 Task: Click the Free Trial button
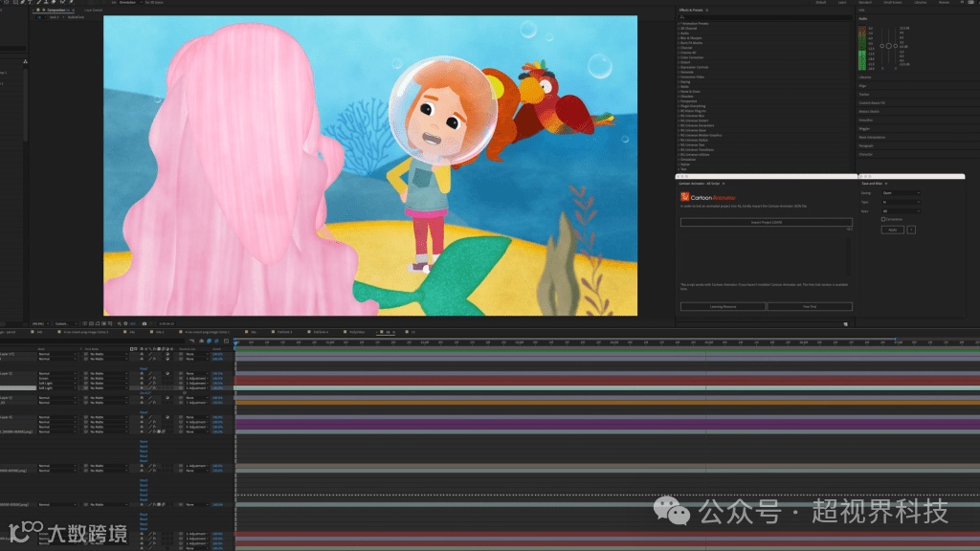(810, 307)
